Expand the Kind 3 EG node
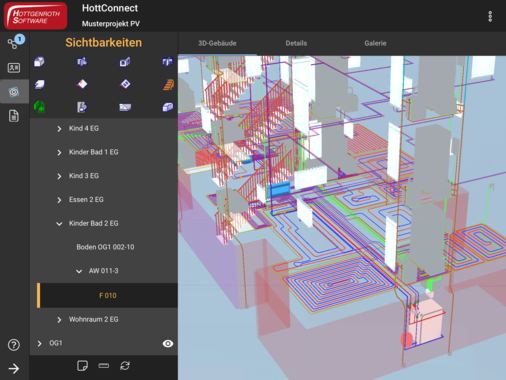 pyautogui.click(x=59, y=176)
